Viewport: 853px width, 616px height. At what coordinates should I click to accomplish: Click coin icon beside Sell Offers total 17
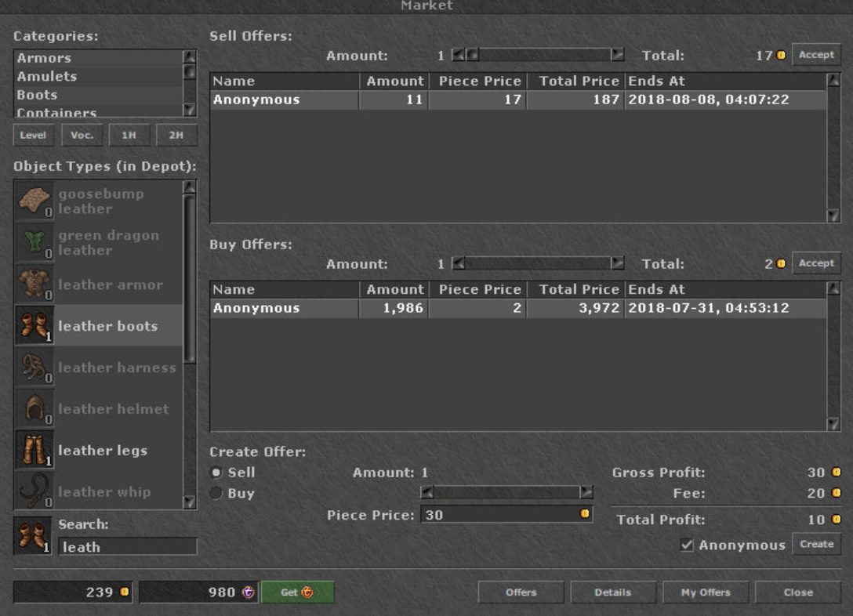click(781, 55)
